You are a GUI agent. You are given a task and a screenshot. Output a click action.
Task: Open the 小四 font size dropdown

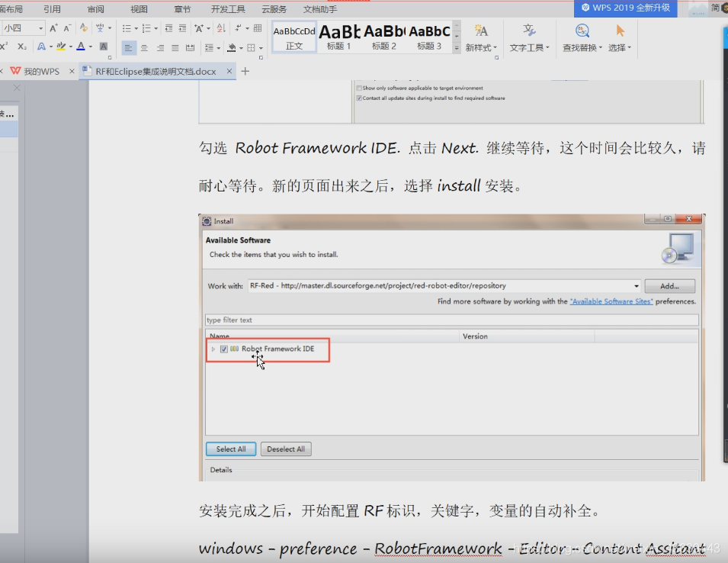tap(41, 29)
